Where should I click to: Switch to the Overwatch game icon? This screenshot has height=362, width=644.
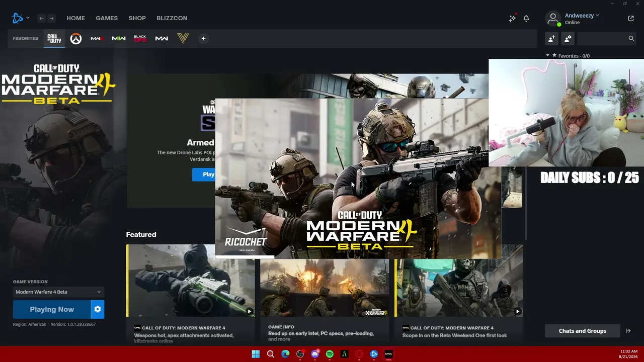tap(75, 39)
